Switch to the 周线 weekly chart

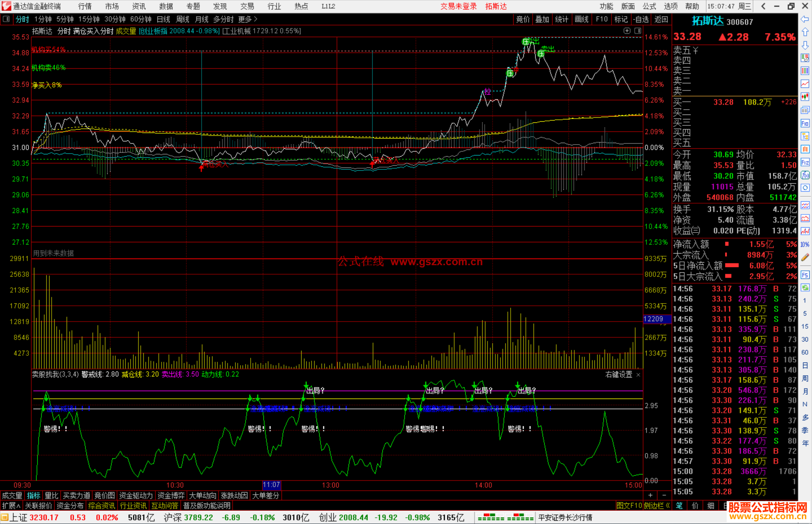[x=183, y=19]
